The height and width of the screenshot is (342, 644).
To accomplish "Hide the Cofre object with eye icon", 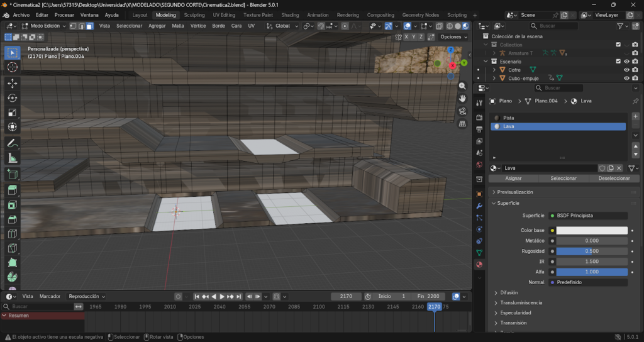I will [626, 70].
